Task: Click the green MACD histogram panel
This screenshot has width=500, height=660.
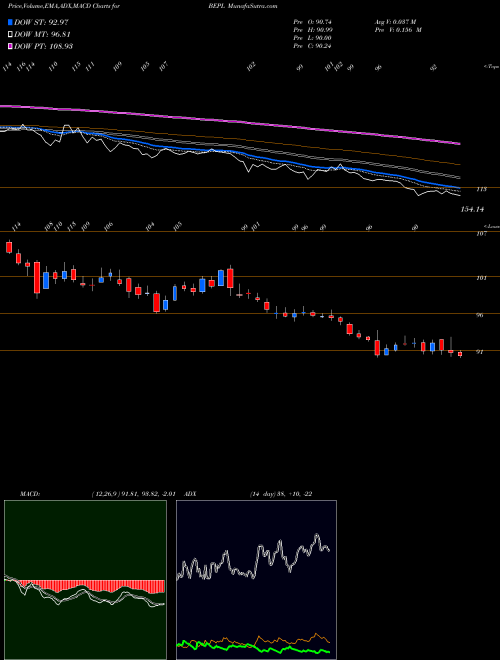Action: coord(85,580)
